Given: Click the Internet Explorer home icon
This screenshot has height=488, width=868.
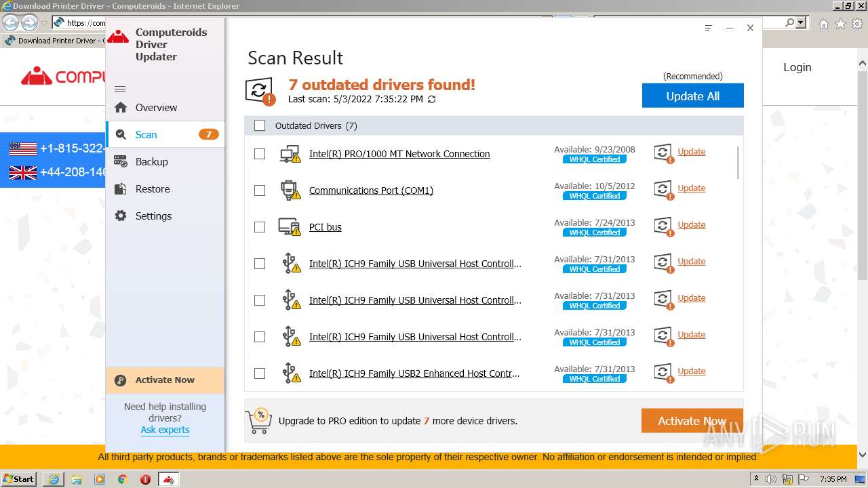Looking at the screenshot, I should (823, 23).
